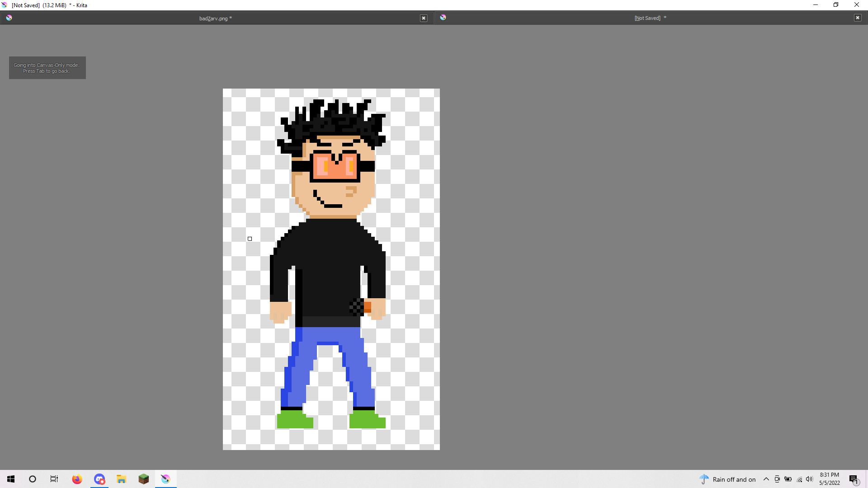Viewport: 868px width, 488px height.
Task: Expand the hidden system tray icons chevron
Action: pyautogui.click(x=766, y=479)
